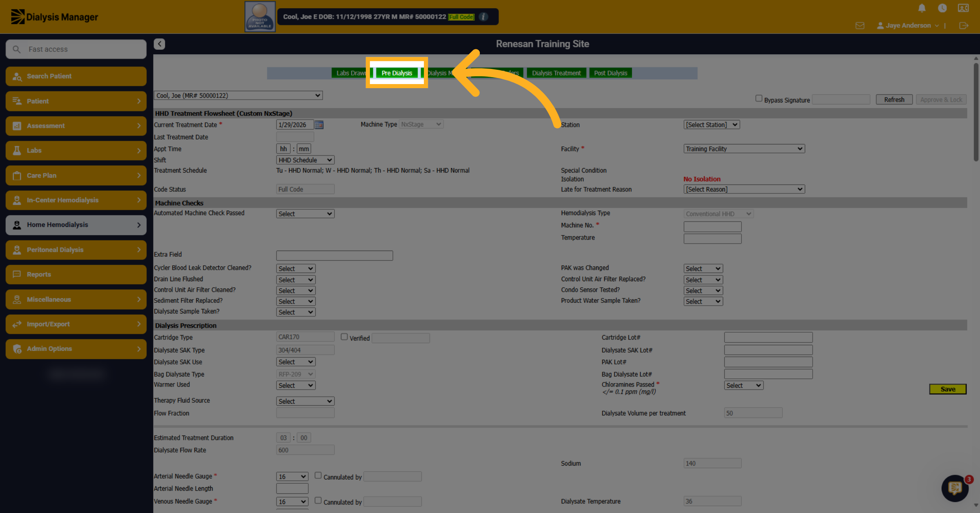Click the Machine No. input field
Image resolution: width=980 pixels, height=513 pixels.
pos(713,227)
